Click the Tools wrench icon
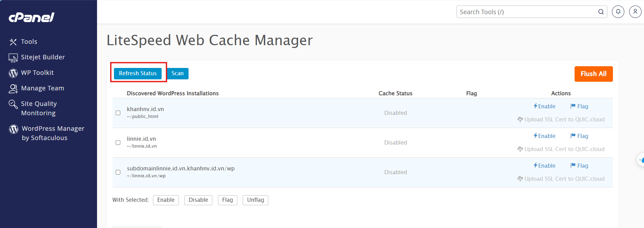This screenshot has width=644, height=228. coord(13,42)
